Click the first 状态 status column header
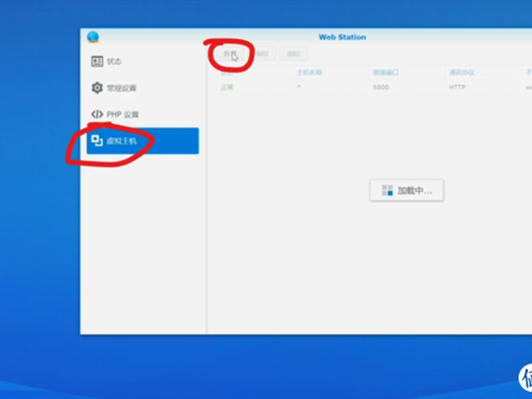 [x=227, y=72]
